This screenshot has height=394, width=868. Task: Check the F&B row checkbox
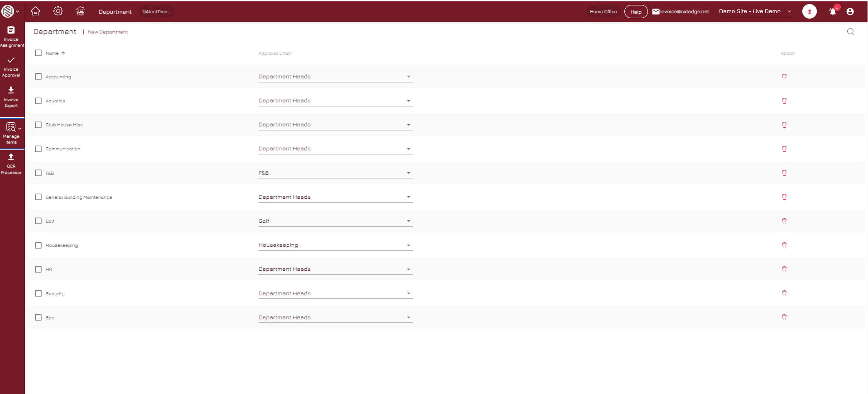click(38, 173)
